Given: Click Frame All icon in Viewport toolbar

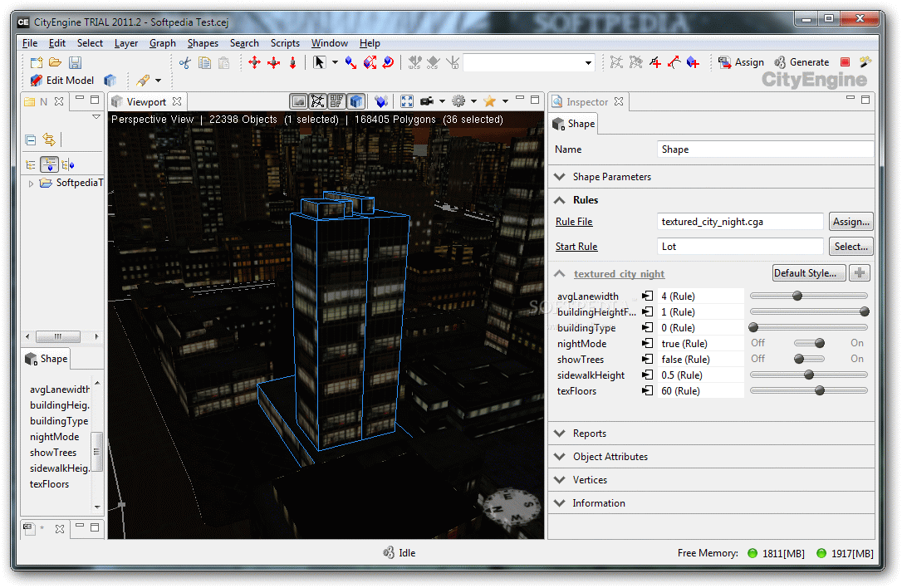Looking at the screenshot, I should point(407,102).
